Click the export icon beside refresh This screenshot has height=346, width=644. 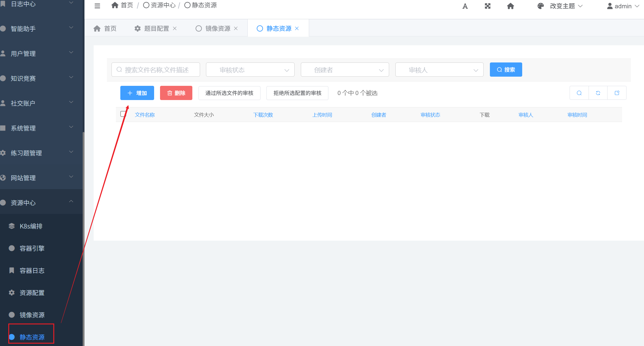pyautogui.click(x=617, y=93)
